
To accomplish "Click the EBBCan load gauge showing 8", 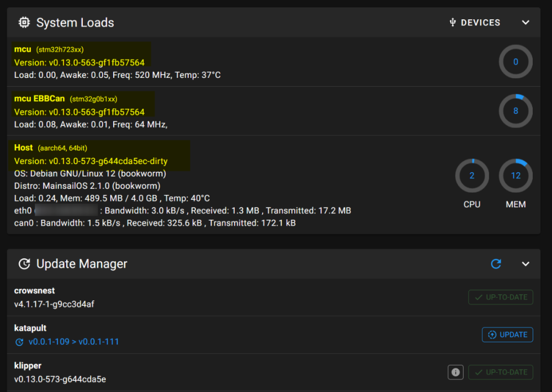I will click(x=516, y=111).
